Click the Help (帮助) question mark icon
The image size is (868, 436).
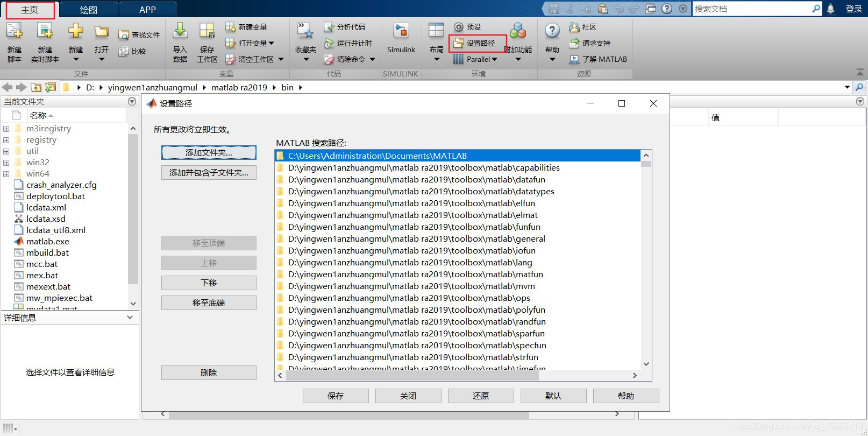(552, 31)
